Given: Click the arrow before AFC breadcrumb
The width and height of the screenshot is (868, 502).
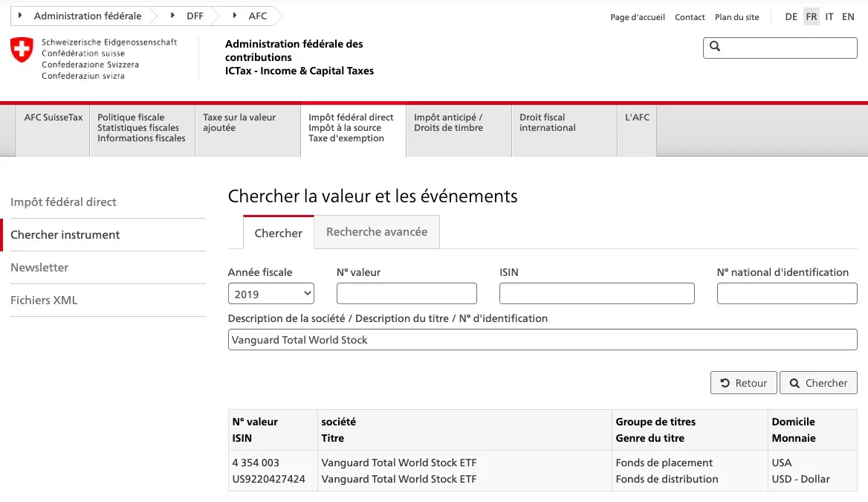Looking at the screenshot, I should pyautogui.click(x=235, y=16).
